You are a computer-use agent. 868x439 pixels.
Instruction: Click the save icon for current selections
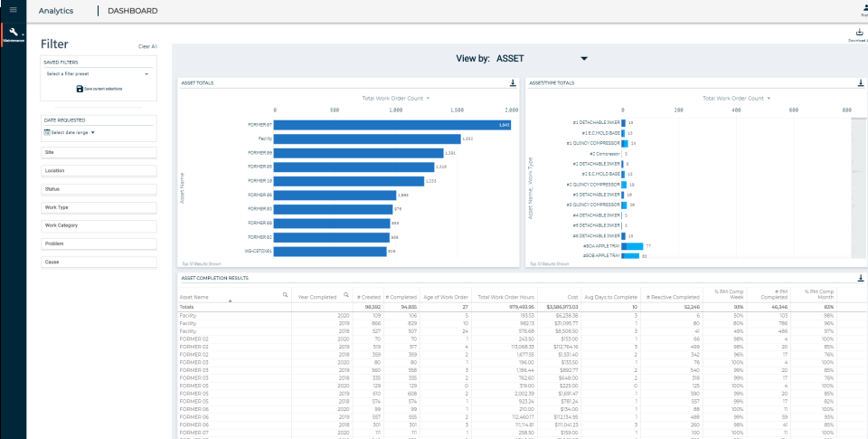click(x=80, y=89)
